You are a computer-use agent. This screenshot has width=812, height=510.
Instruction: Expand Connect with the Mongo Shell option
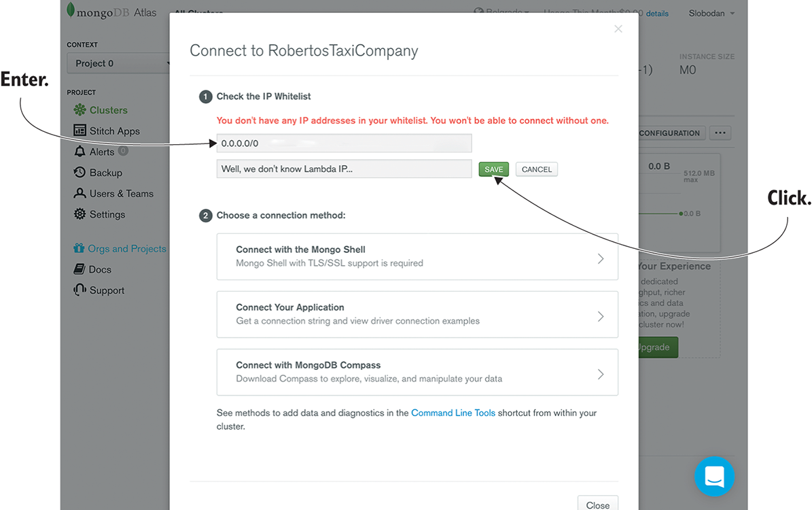[417, 256]
